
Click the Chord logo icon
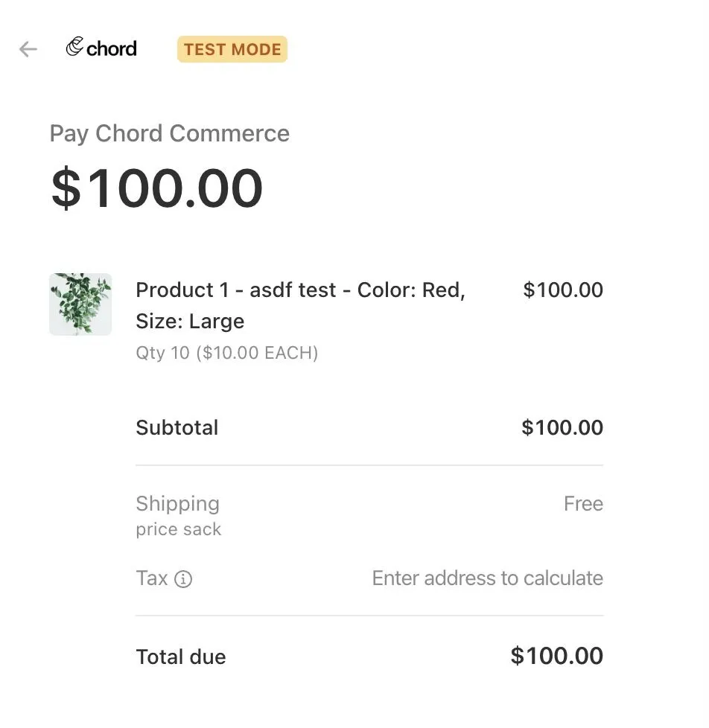74,46
